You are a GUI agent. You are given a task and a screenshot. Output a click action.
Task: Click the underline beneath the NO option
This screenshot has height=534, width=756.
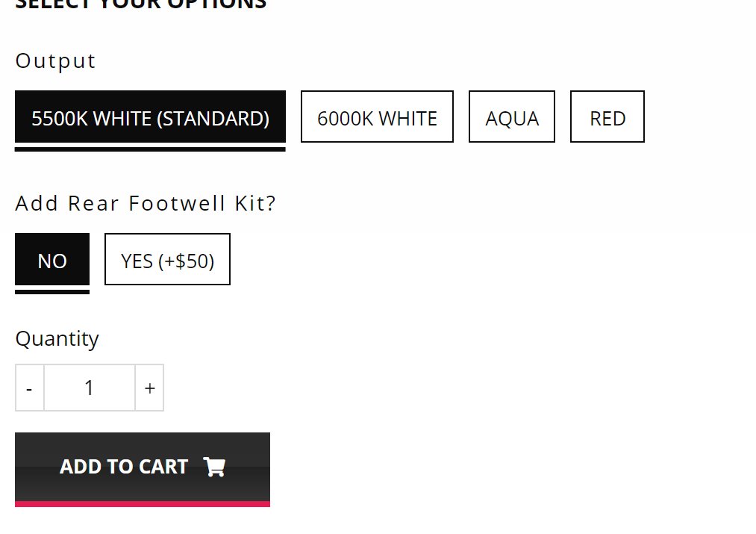52,292
